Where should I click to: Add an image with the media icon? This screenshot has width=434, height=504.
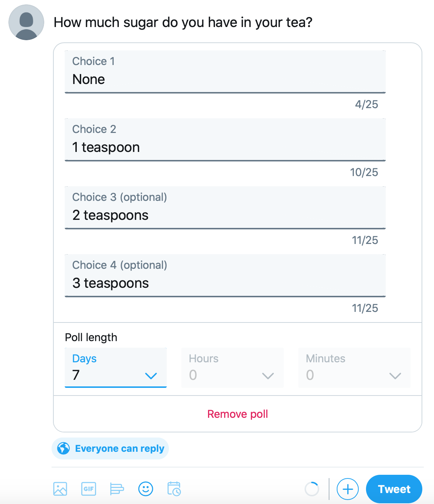coord(60,489)
